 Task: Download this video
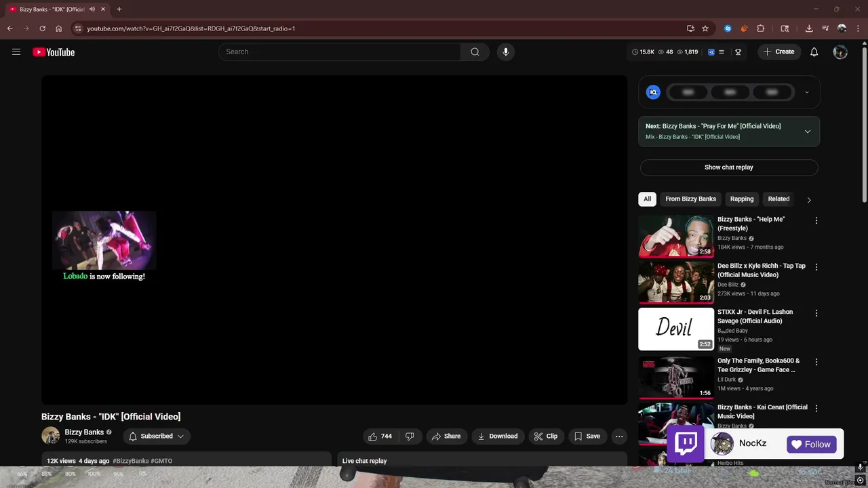click(x=498, y=436)
